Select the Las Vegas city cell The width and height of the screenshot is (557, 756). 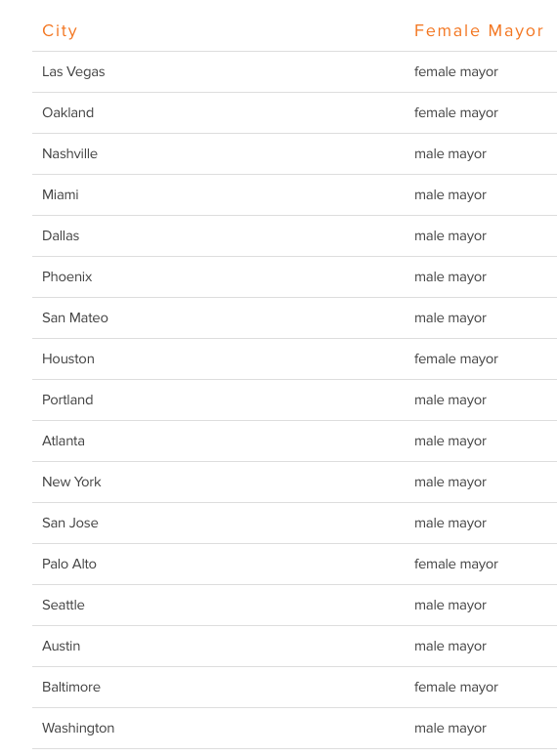(73, 72)
